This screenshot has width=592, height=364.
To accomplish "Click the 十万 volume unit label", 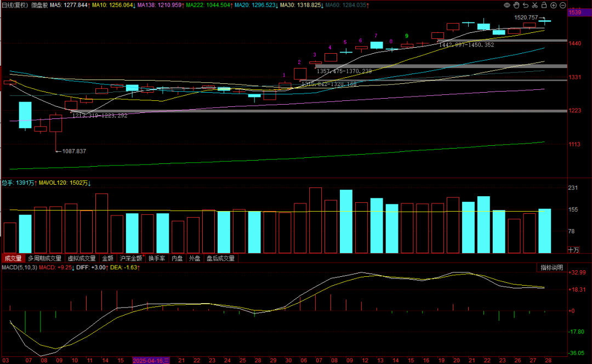I will tap(573, 250).
